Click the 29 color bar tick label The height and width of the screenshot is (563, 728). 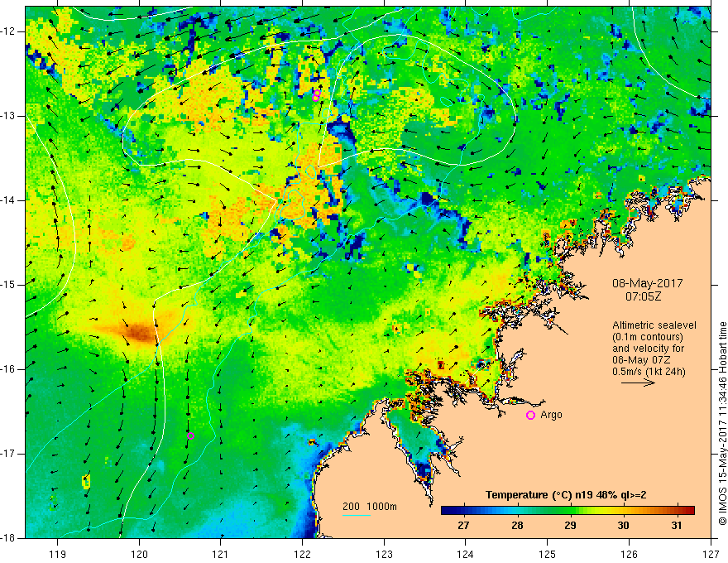(x=570, y=526)
